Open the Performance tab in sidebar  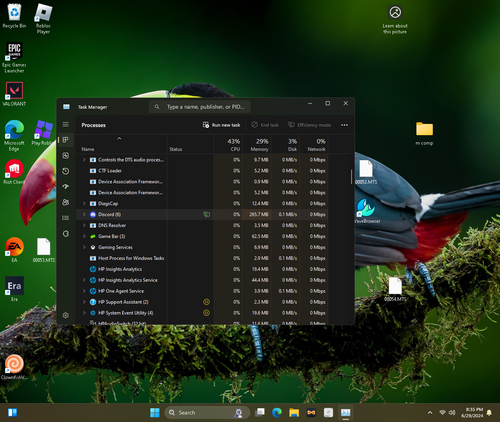[x=66, y=156]
